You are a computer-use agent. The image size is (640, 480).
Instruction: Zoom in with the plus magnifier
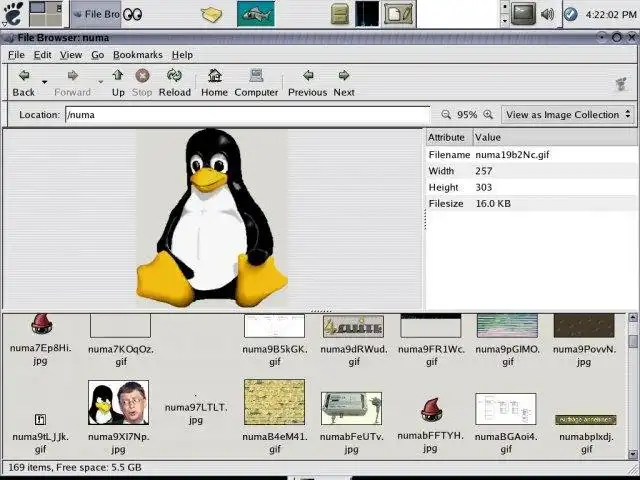(x=488, y=115)
